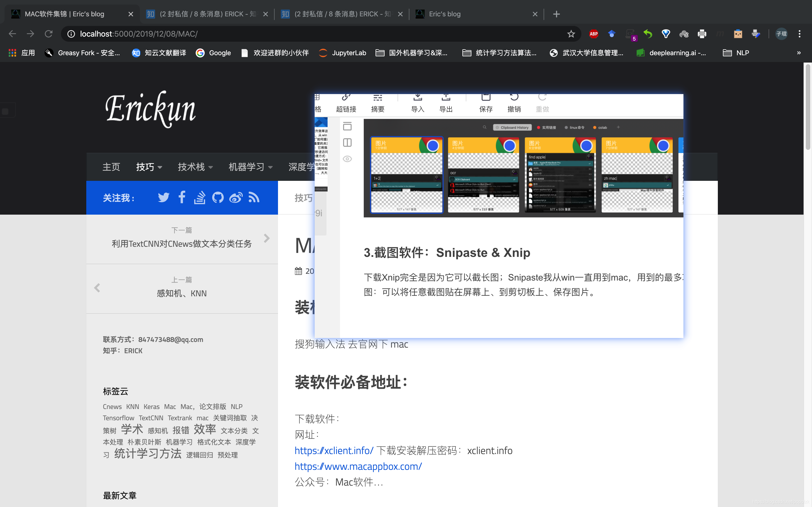This screenshot has height=507, width=812.
Task: Switch to the Eric's blog tab
Action: click(445, 14)
